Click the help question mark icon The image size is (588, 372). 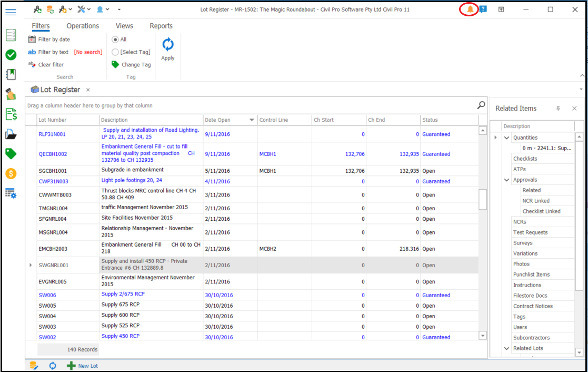tap(483, 9)
